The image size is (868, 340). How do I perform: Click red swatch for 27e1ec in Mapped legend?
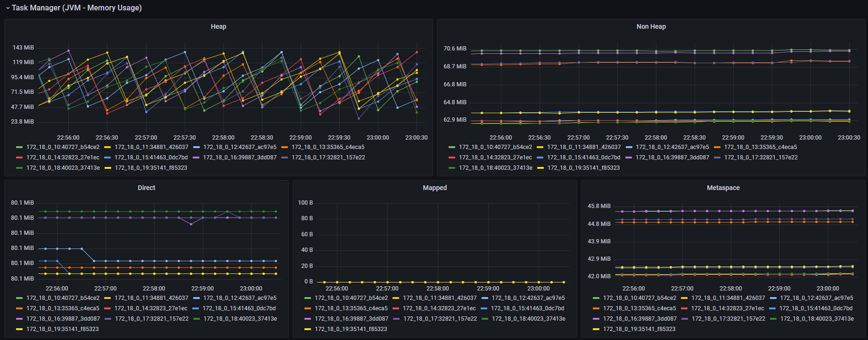396,308
